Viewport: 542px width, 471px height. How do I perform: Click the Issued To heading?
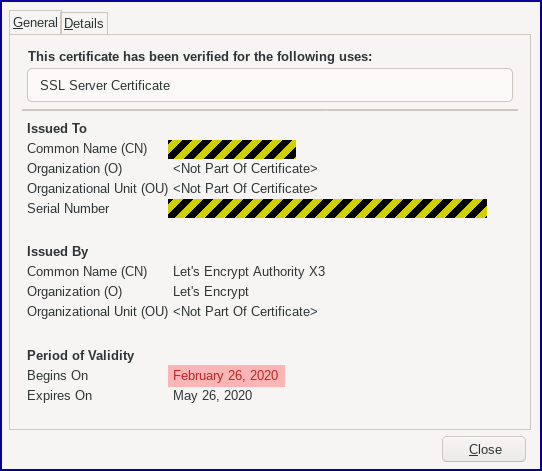(x=57, y=129)
